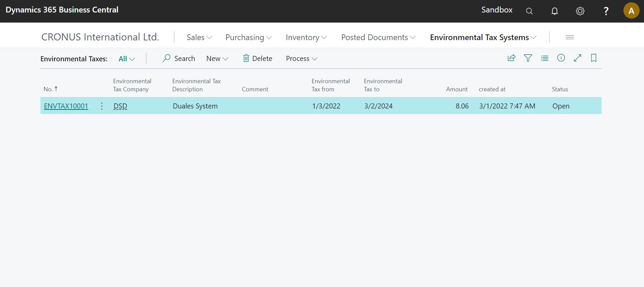This screenshot has width=644, height=287.
Task: Expand the Sales menu
Action: point(199,37)
